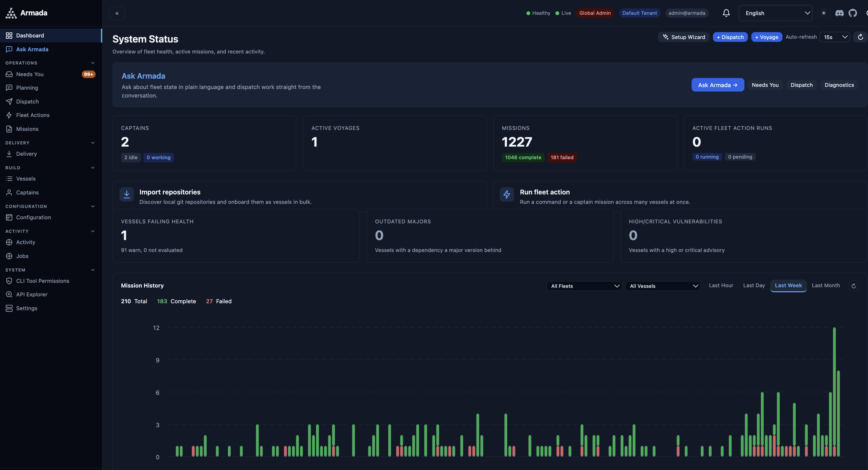Collapse the ACTIVITY section chevron
This screenshot has height=470, width=868.
click(93, 231)
